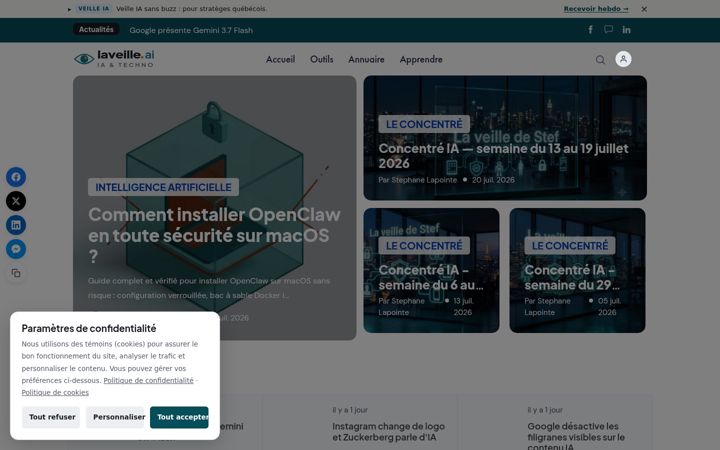Image resolution: width=720 pixels, height=450 pixels.
Task: Click Tout accepter cookie button
Action: (x=179, y=417)
